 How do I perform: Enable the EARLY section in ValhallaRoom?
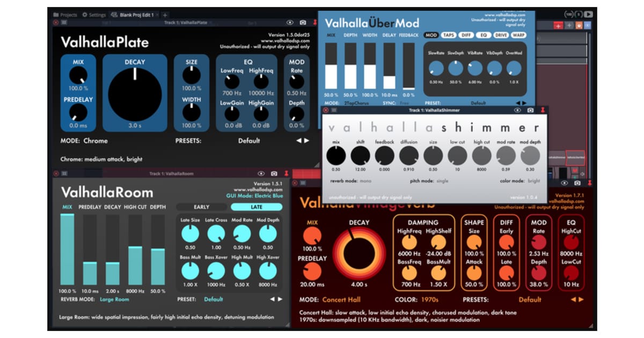(x=201, y=207)
